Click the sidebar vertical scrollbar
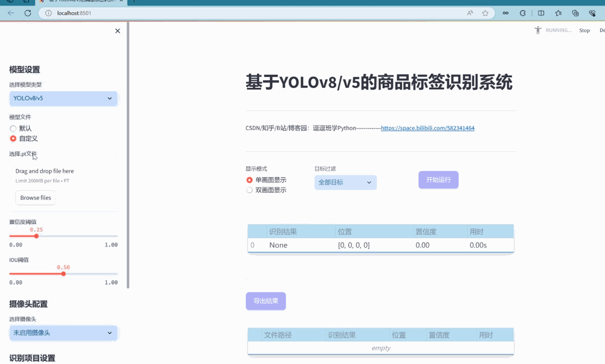This screenshot has height=364, width=605. point(128,155)
